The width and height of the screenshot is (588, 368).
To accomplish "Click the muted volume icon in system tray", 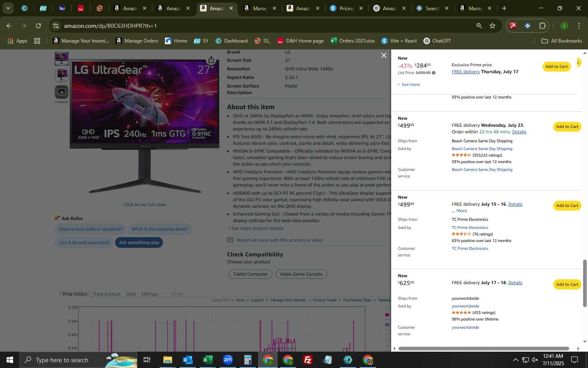I will 535,360.
